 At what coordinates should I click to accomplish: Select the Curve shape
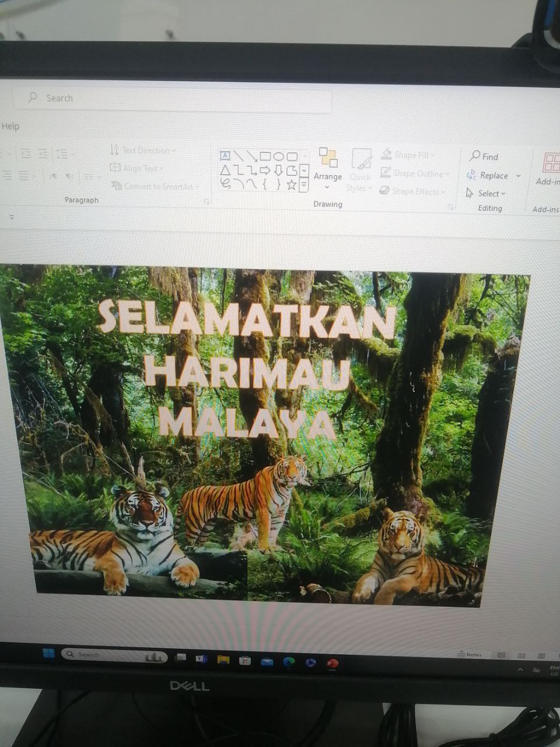(251, 184)
